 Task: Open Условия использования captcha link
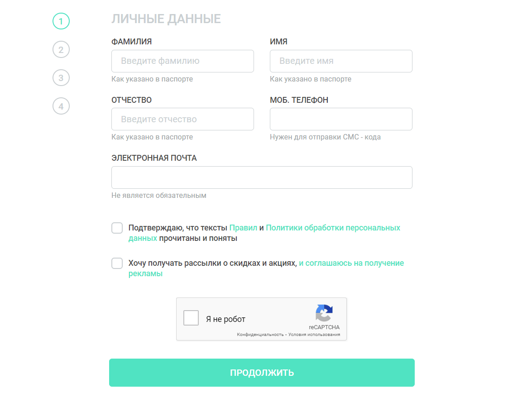tap(314, 335)
